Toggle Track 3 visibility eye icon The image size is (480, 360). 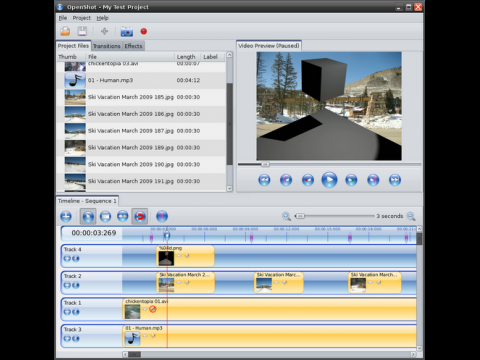tap(67, 339)
